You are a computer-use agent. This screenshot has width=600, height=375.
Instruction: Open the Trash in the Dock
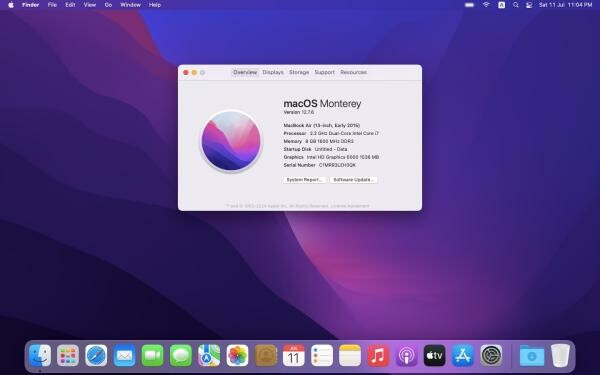561,355
